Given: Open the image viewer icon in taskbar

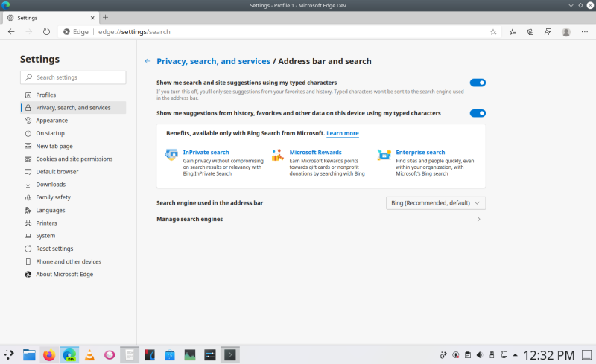Looking at the screenshot, I should coord(190,355).
